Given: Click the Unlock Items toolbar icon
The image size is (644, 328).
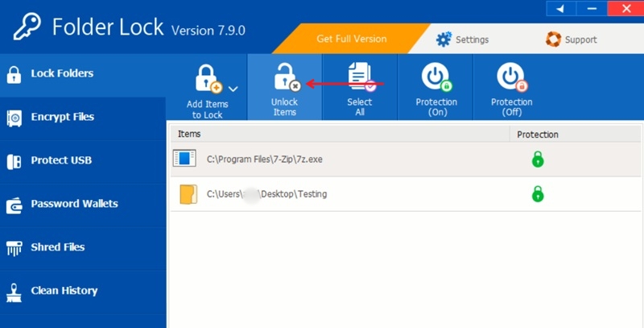Looking at the screenshot, I should click(287, 77).
